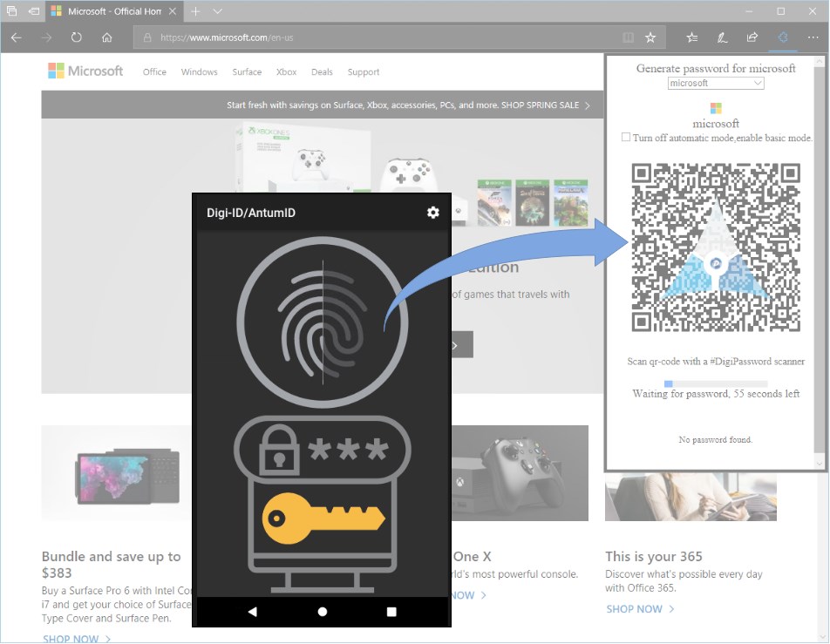The height and width of the screenshot is (644, 830).
Task: Open the browser home page icon
Action: 107,37
